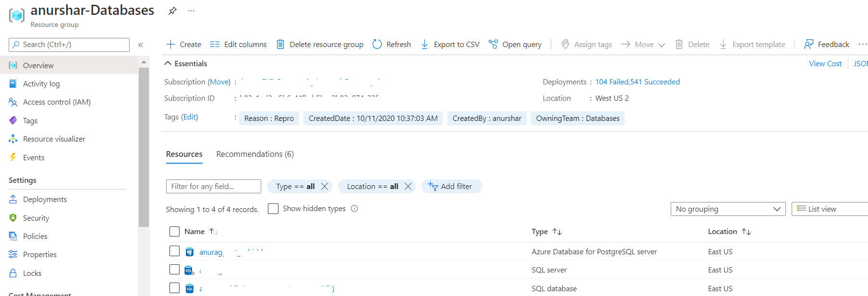Open the ellipsis menu beside the title
Image resolution: width=868 pixels, height=296 pixels.
[191, 11]
